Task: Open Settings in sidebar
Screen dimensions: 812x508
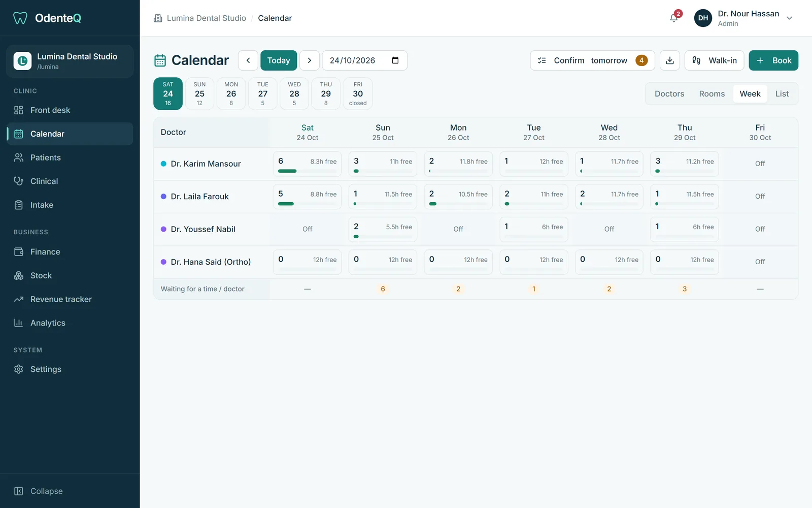Action: 70,369
